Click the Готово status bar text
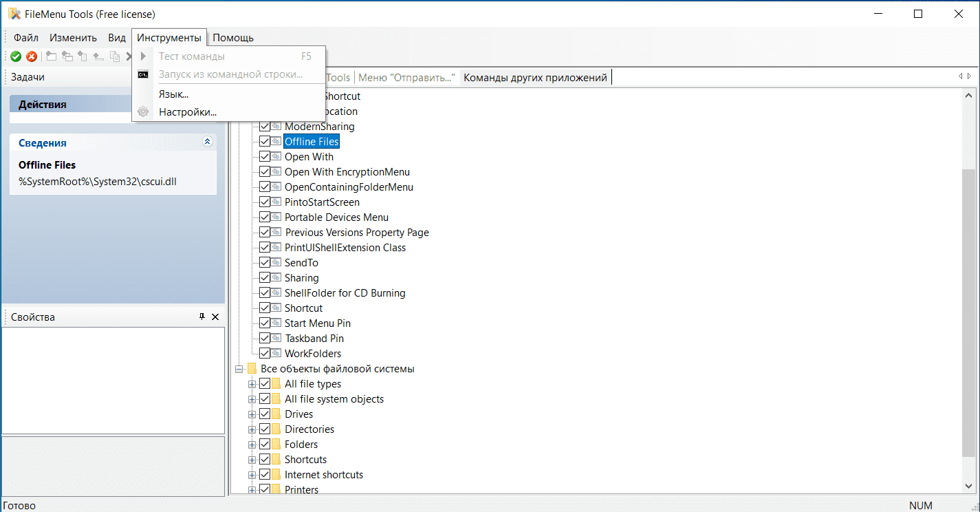Screen dimensions: 980x512 click(x=19, y=506)
